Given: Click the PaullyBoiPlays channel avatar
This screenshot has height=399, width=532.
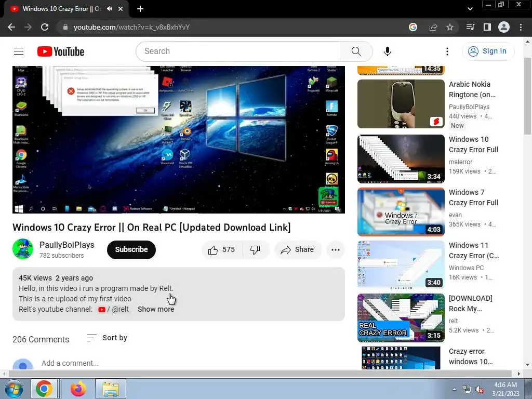Looking at the screenshot, I should [23, 249].
